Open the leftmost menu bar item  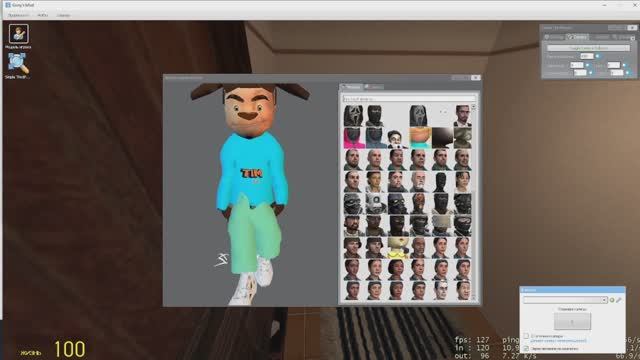click(x=18, y=15)
